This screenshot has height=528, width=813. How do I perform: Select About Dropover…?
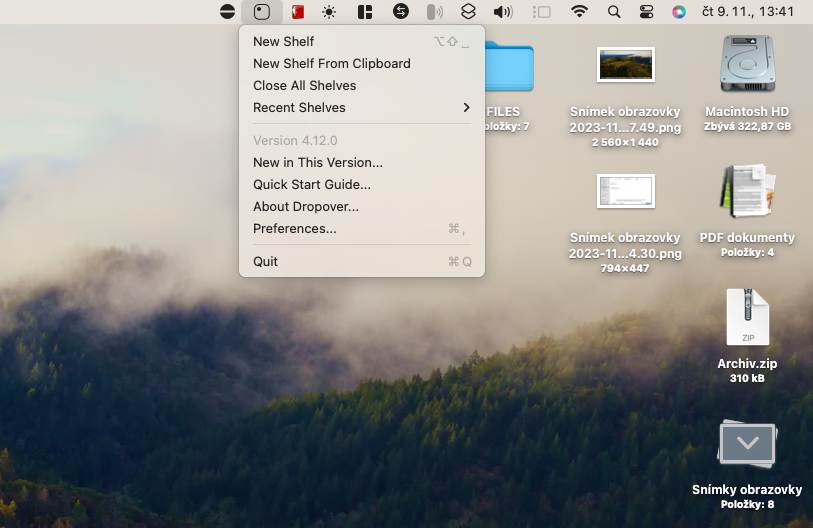click(361, 206)
